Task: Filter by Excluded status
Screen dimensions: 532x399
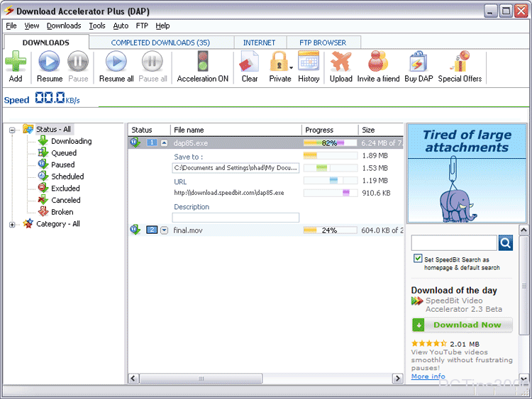Action: click(x=65, y=189)
